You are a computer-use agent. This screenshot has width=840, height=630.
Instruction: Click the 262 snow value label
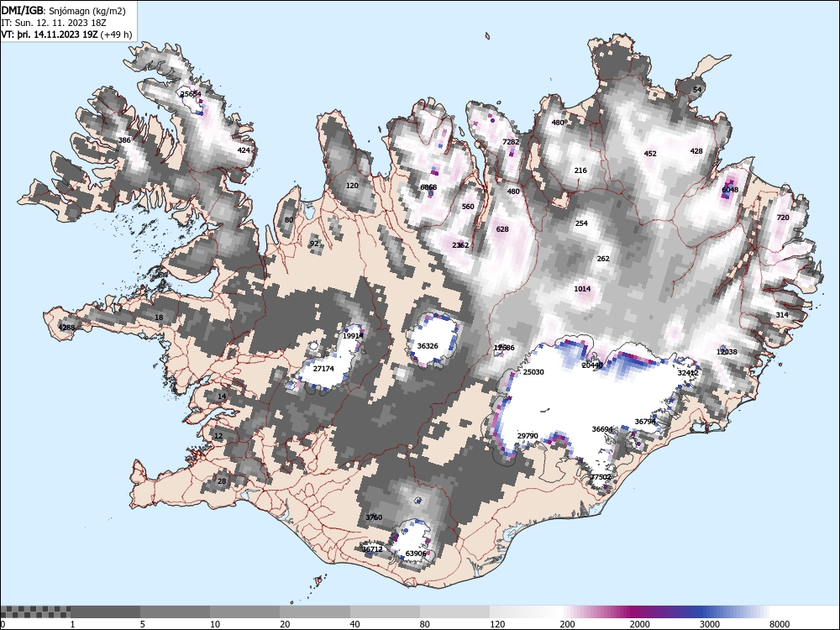click(603, 259)
